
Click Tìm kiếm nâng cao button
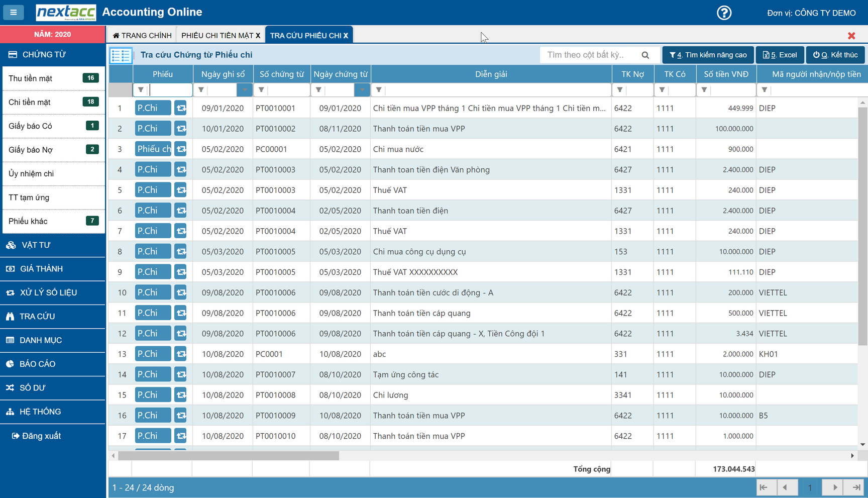[708, 55]
